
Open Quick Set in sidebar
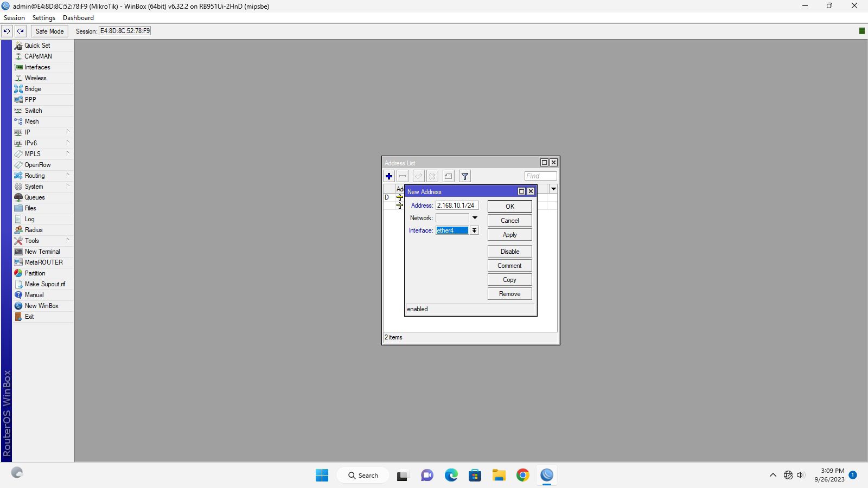pyautogui.click(x=43, y=46)
